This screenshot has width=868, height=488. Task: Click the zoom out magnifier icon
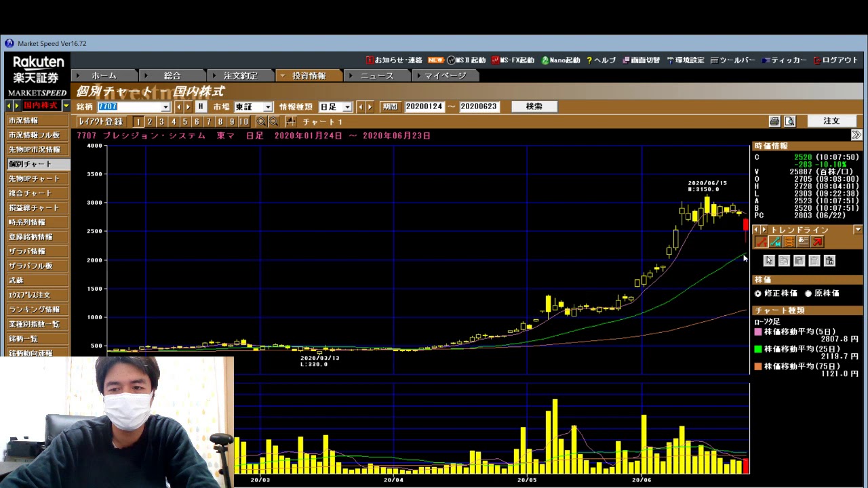click(273, 122)
